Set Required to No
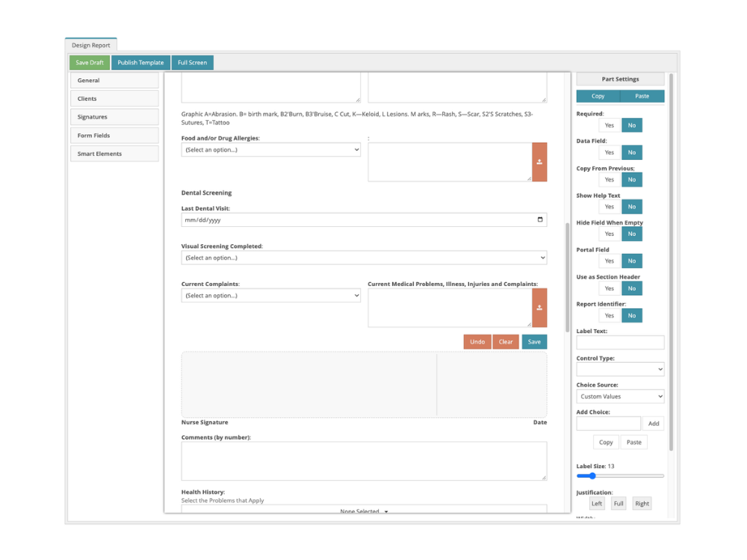The height and width of the screenshot is (560, 747). pos(632,125)
